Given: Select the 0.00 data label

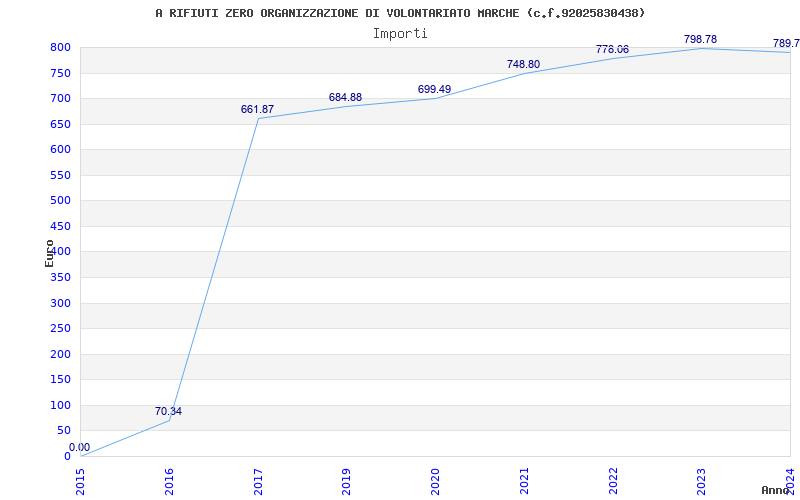Looking at the screenshot, I should click(80, 447).
